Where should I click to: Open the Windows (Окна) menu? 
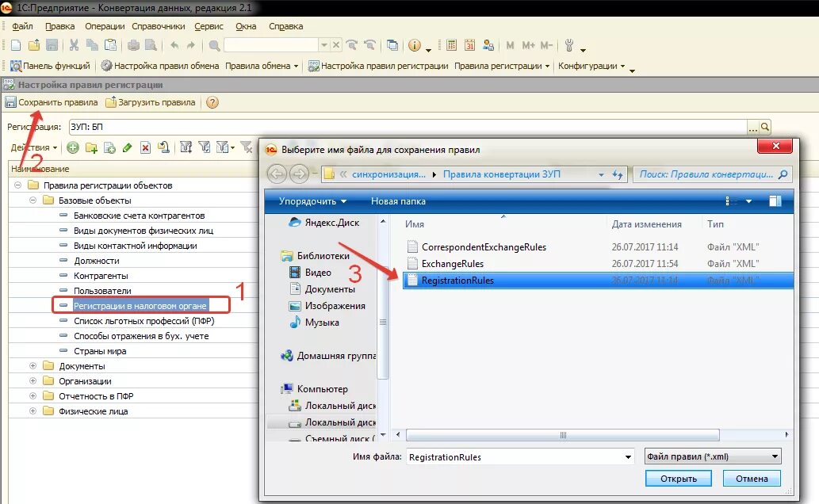click(x=246, y=26)
